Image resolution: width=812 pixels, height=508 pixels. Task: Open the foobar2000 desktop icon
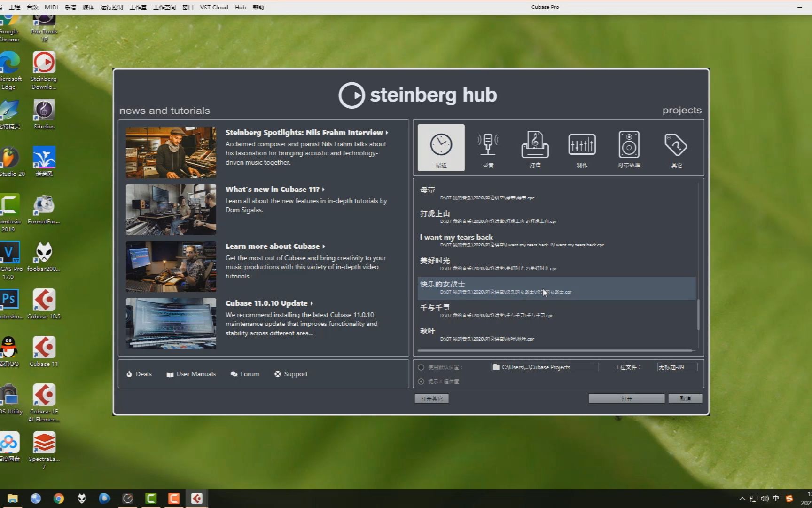[44, 257]
